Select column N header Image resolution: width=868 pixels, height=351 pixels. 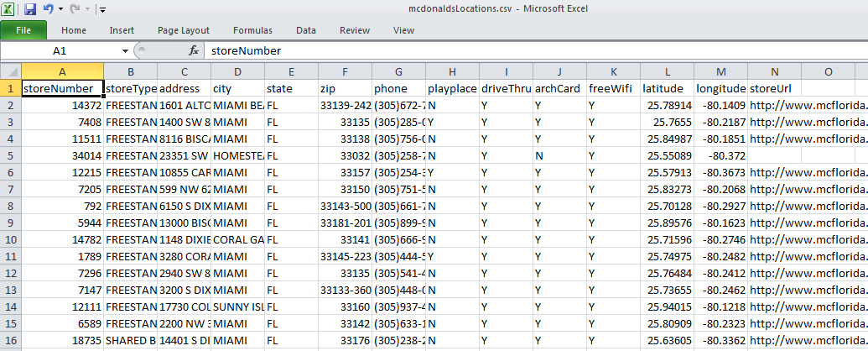(775, 71)
